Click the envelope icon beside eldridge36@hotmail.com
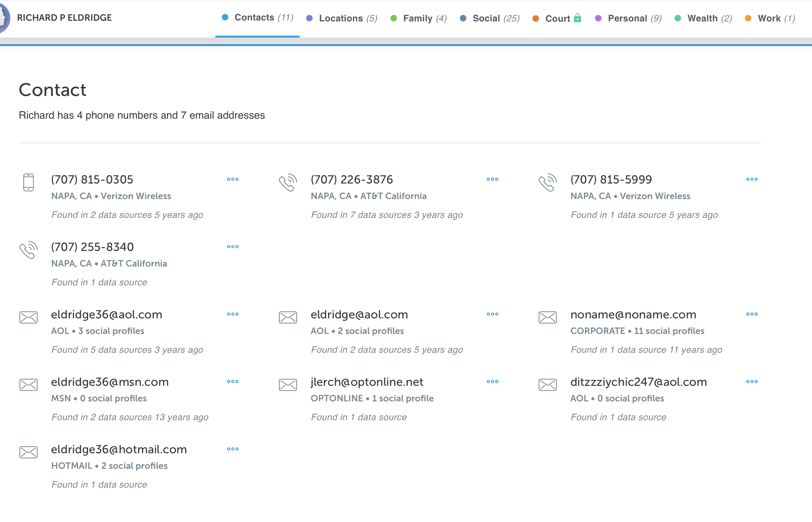Image resolution: width=812 pixels, height=522 pixels. [x=29, y=452]
